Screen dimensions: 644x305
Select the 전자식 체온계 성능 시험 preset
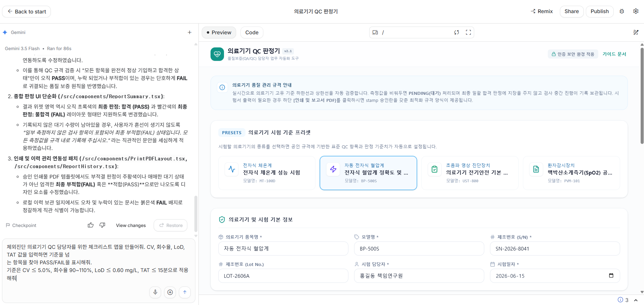pos(267,173)
